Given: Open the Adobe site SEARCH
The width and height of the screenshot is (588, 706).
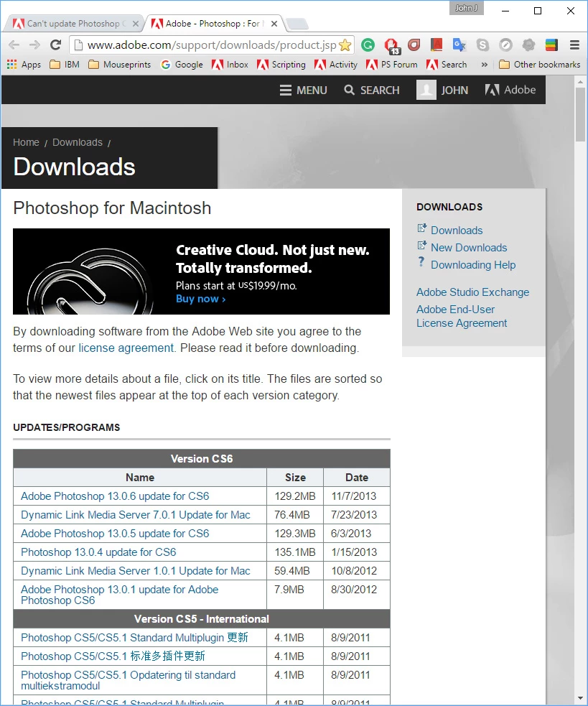Looking at the screenshot, I should (372, 90).
